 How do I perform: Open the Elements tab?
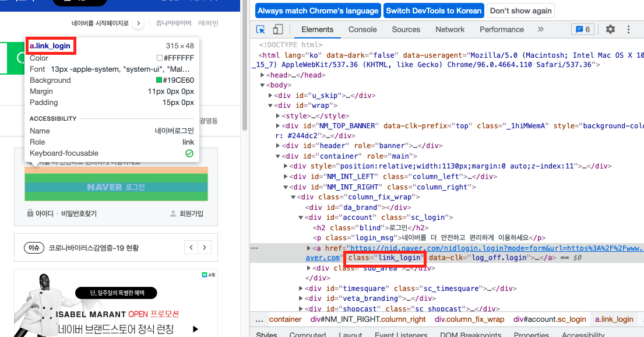(318, 29)
